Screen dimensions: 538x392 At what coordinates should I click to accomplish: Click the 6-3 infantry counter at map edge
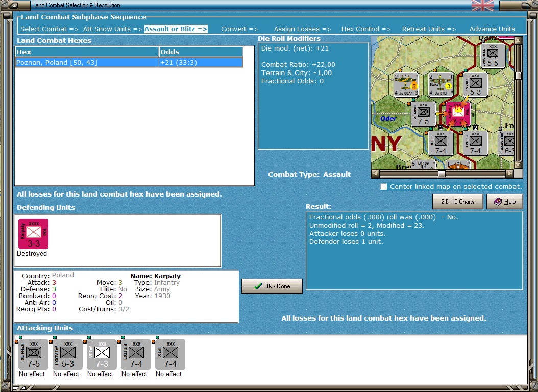[x=506, y=143]
